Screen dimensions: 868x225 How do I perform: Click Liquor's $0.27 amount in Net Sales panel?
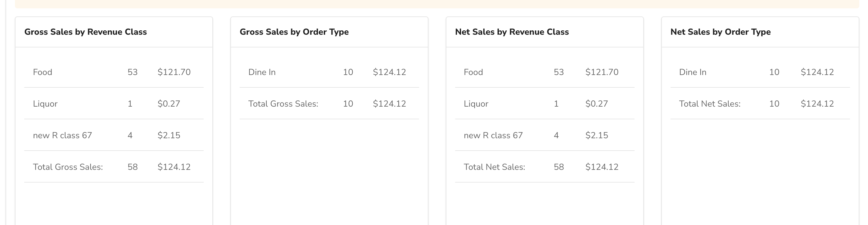[596, 104]
